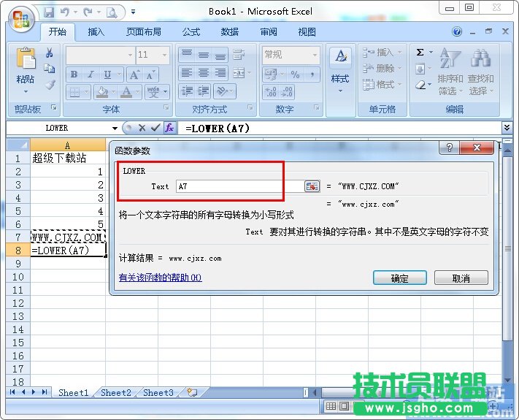Toggle Italic formatting button
The height and width of the screenshot is (420, 519).
pos(91,75)
